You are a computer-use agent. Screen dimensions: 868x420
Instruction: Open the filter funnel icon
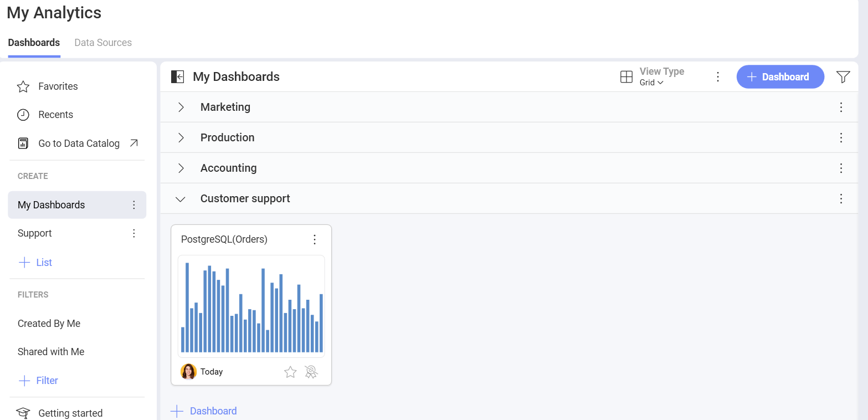point(843,77)
